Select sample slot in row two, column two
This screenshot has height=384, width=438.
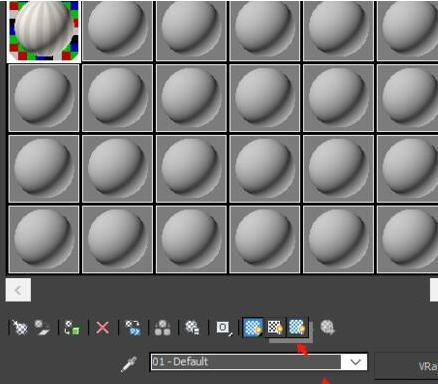click(x=118, y=98)
